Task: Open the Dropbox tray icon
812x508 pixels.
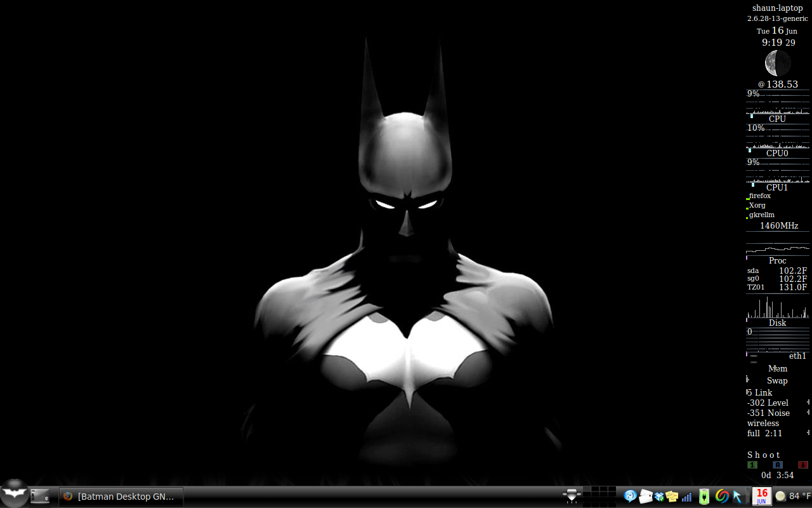Action: 660,497
